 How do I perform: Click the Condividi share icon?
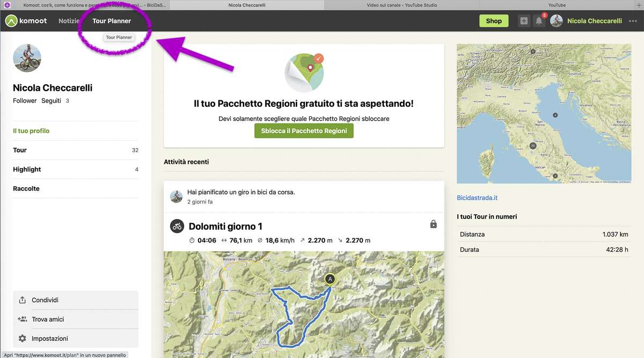[22, 300]
